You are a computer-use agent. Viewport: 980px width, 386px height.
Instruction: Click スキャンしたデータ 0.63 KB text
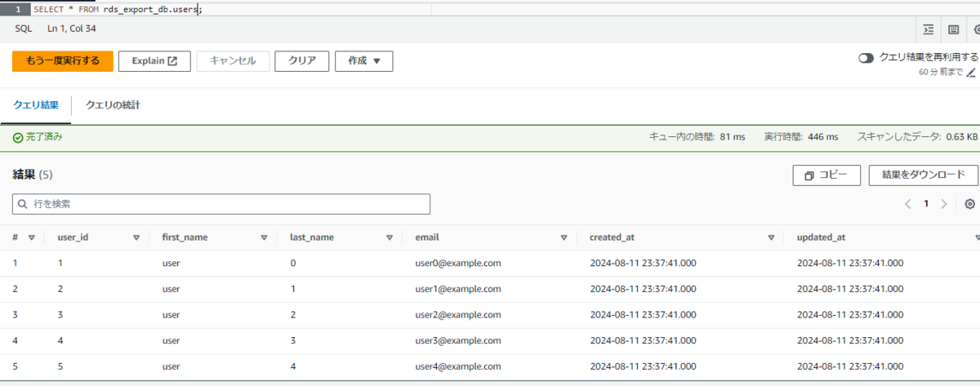coord(917,137)
